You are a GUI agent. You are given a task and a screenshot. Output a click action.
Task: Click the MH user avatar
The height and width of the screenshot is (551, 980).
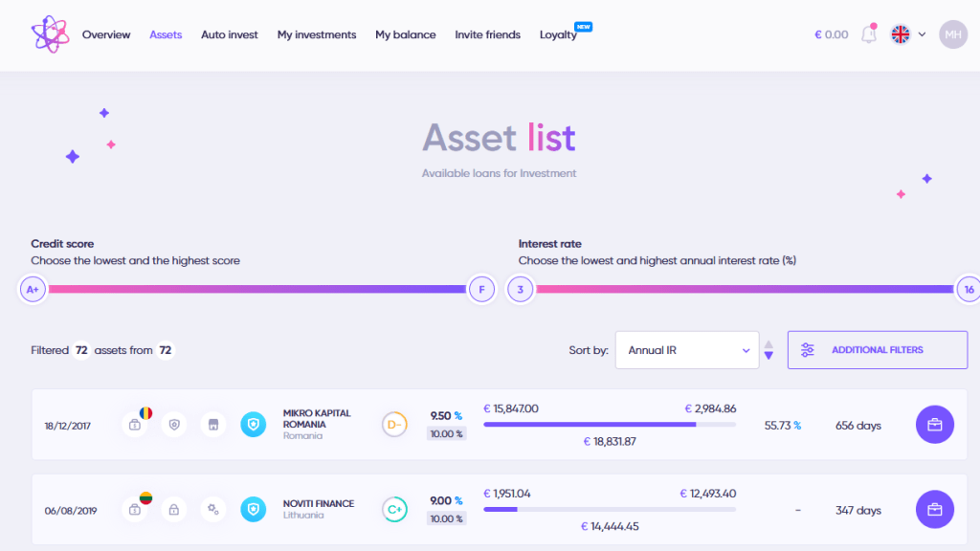click(x=953, y=34)
